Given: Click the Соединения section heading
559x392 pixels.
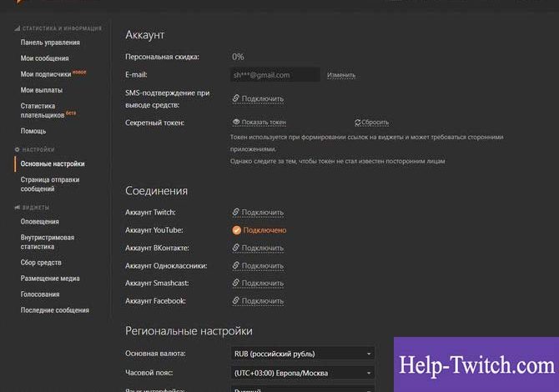Looking at the screenshot, I should [156, 191].
